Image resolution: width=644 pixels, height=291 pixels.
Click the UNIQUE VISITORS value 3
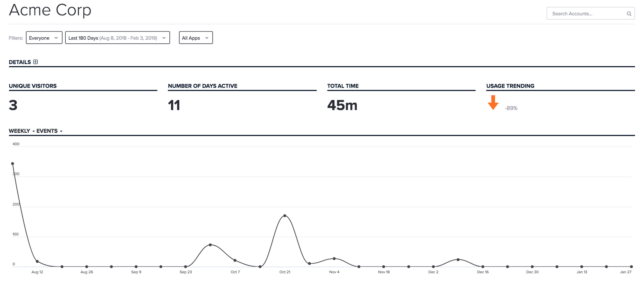pos(13,105)
